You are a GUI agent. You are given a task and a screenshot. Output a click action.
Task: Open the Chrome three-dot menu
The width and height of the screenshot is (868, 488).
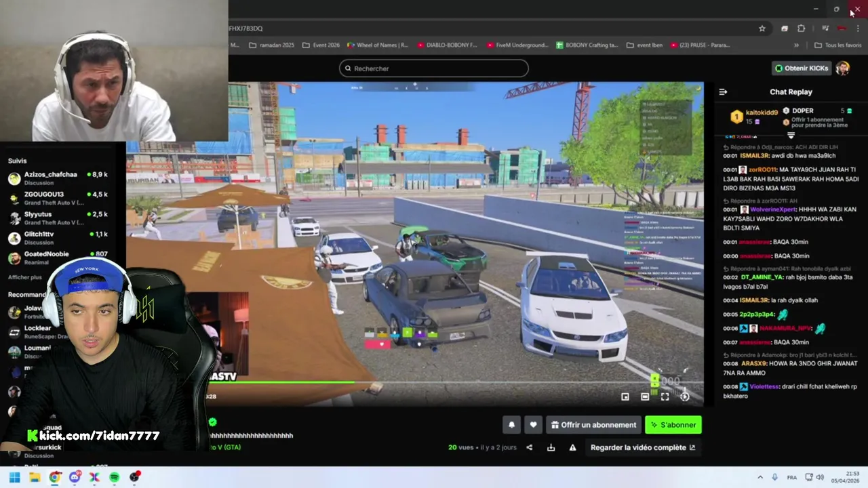tap(859, 28)
